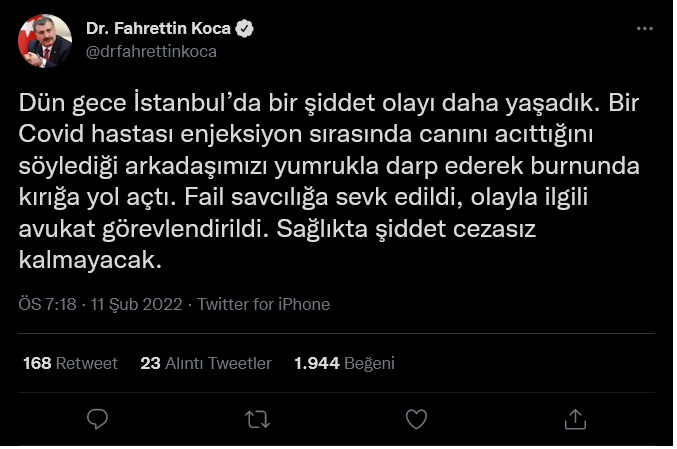
Task: View the 1.944 Beğeni likes list
Action: click(344, 363)
